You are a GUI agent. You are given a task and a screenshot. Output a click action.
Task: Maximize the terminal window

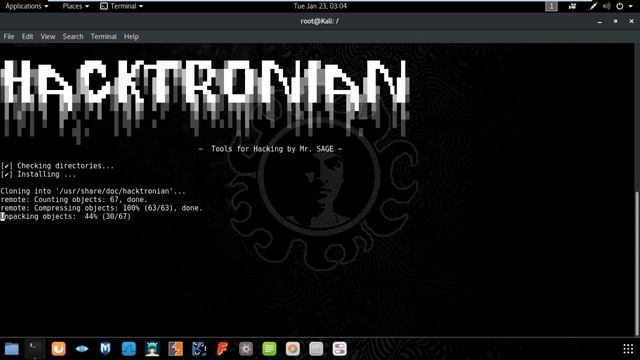click(x=616, y=21)
